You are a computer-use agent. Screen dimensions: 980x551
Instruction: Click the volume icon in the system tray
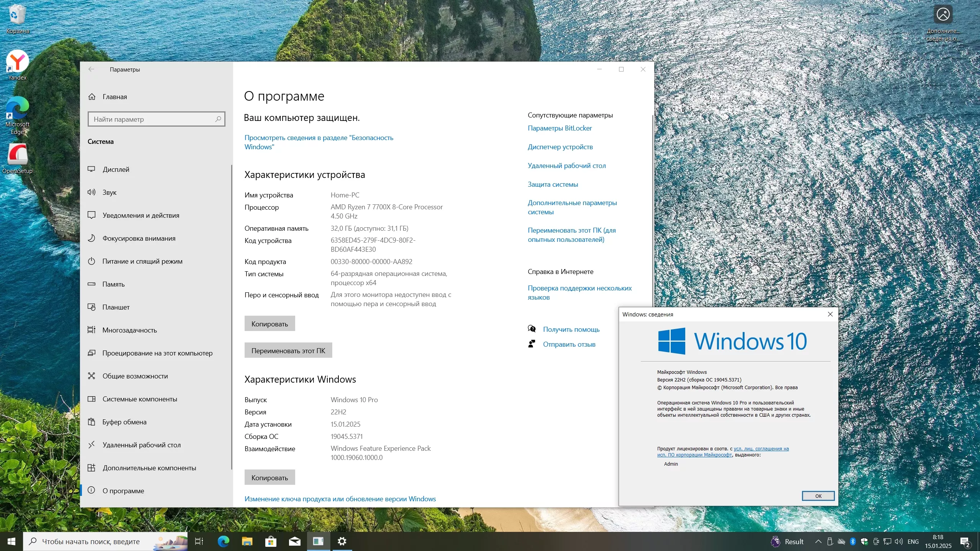(898, 541)
